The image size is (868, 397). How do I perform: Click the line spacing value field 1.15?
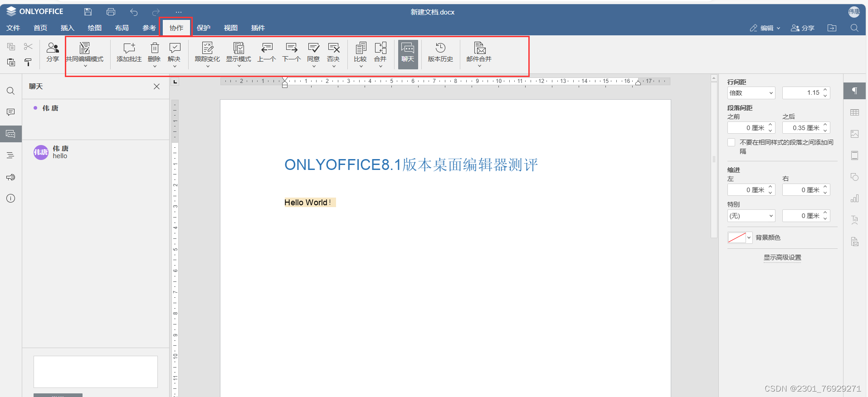806,93
